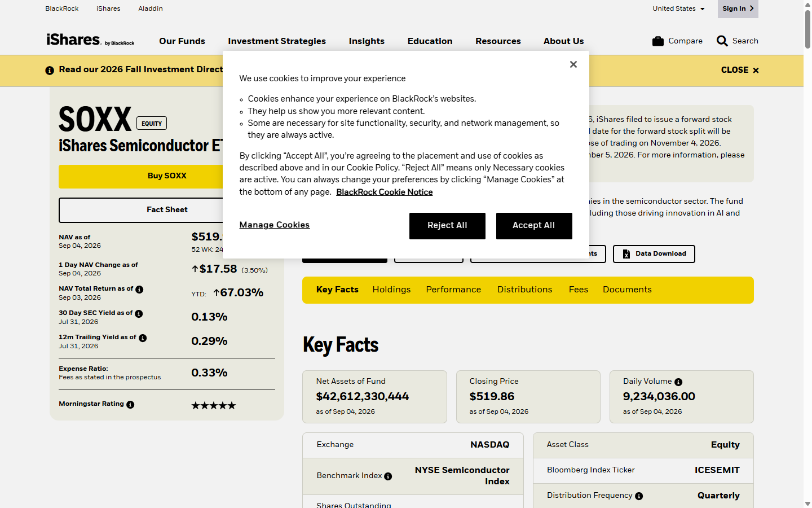812x508 pixels.
Task: Click the Read our 2026 Fall Investment banner text
Action: click(141, 69)
